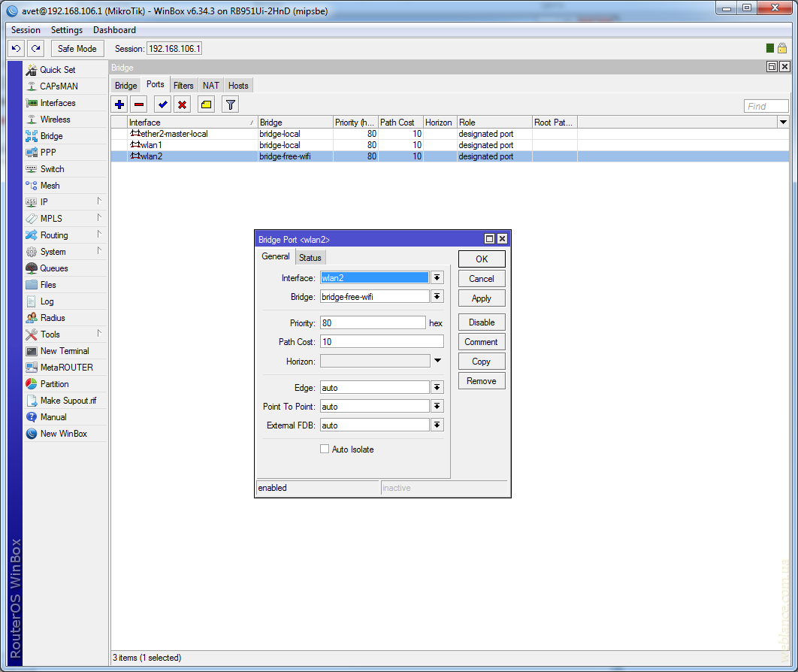Enable the Auto Isolate checkbox

pyautogui.click(x=325, y=449)
